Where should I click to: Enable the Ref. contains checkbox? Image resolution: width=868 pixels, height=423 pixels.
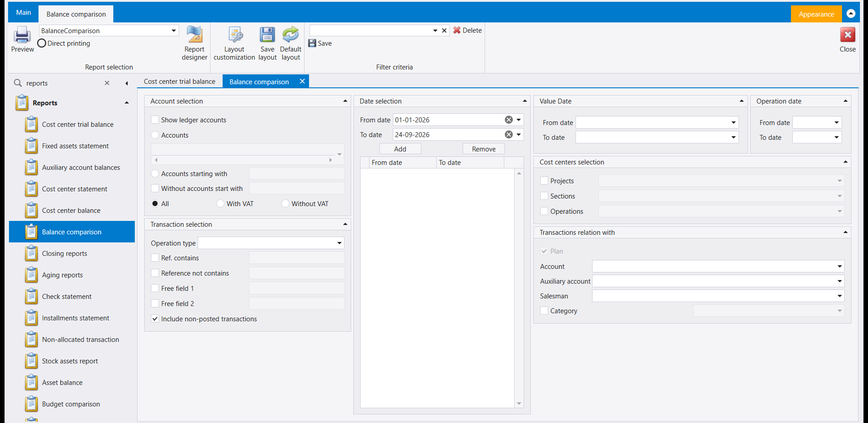click(155, 258)
